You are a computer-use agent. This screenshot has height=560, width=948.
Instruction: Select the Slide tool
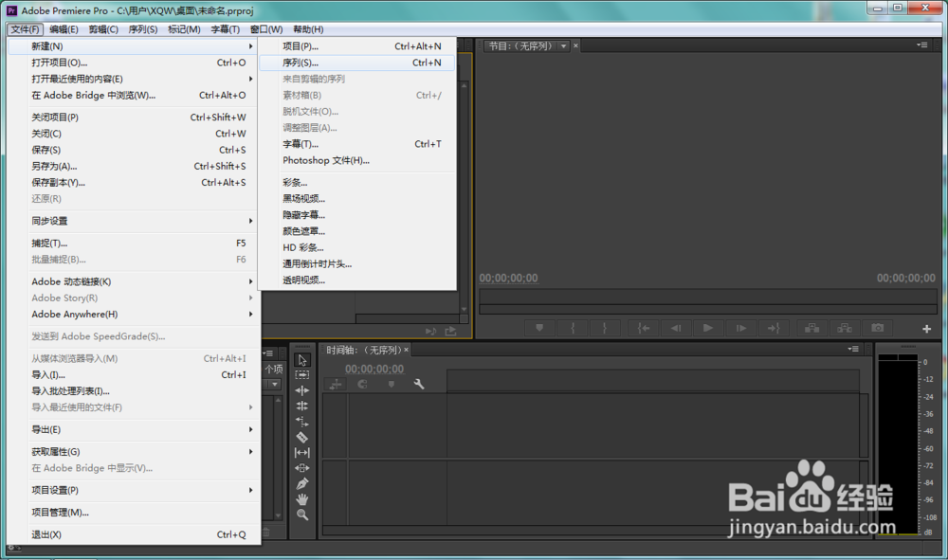[x=302, y=468]
